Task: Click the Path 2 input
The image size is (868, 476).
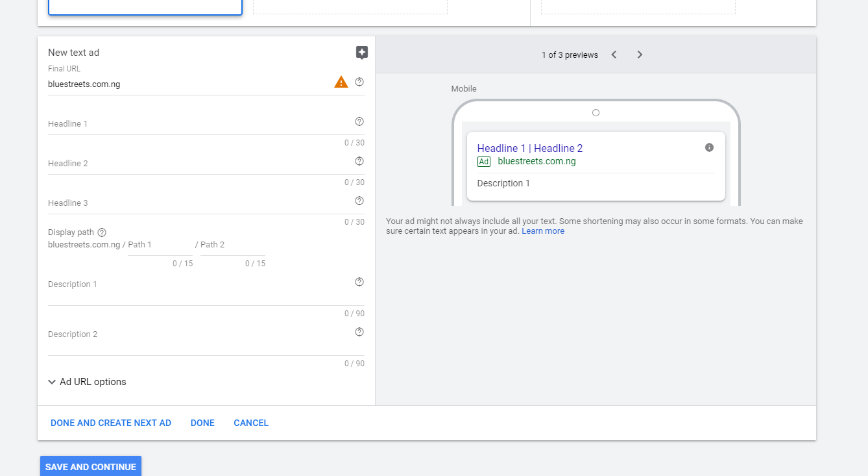Action: coord(233,245)
